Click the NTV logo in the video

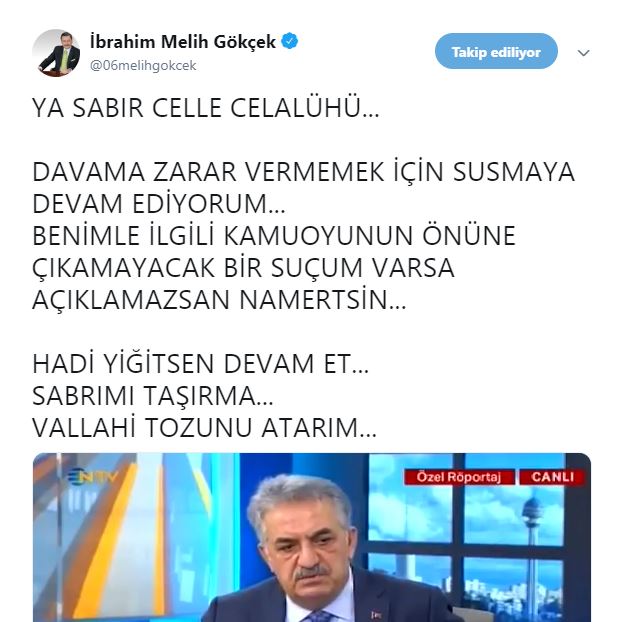[92, 476]
